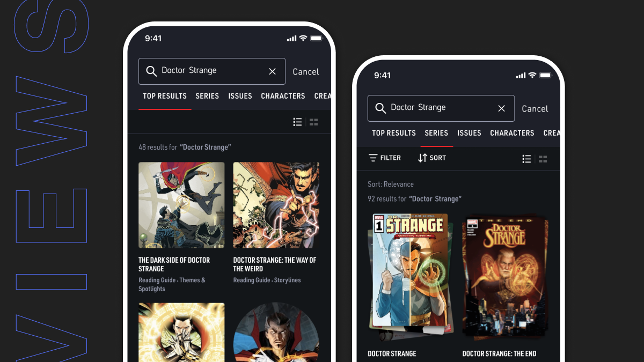Open Doctor Strange: The End series cover
This screenshot has width=644, height=362.
tap(506, 277)
